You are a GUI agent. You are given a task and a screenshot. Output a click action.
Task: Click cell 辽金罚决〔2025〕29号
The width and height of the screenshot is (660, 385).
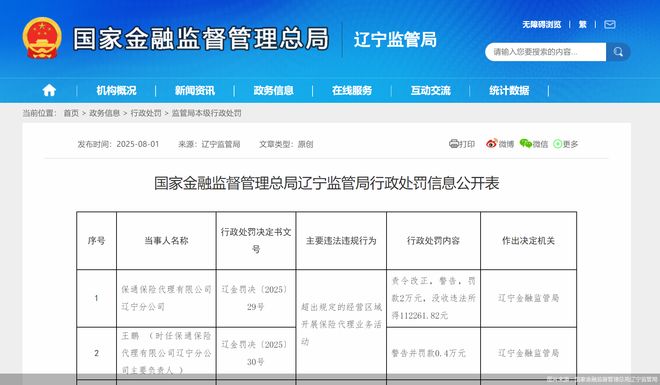coord(256,298)
